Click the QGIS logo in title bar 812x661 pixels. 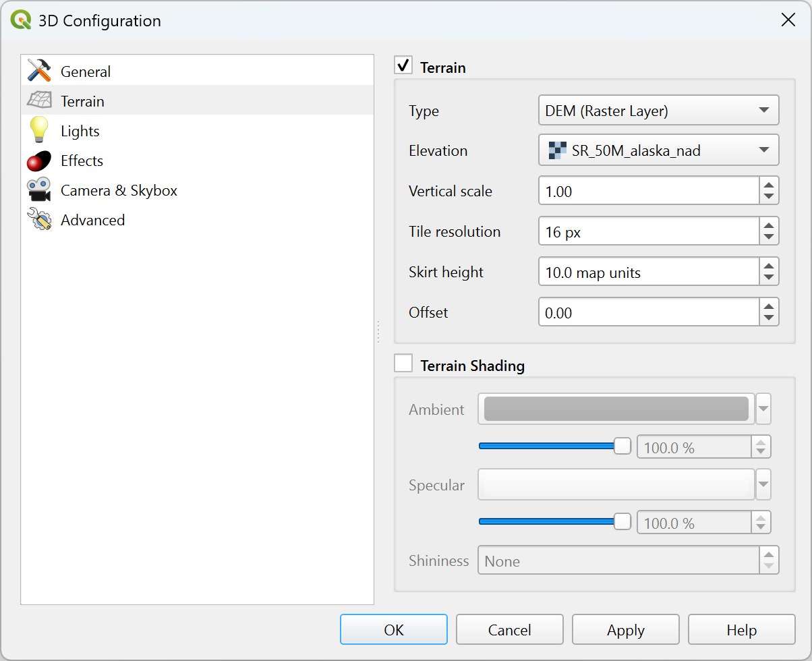(21, 20)
